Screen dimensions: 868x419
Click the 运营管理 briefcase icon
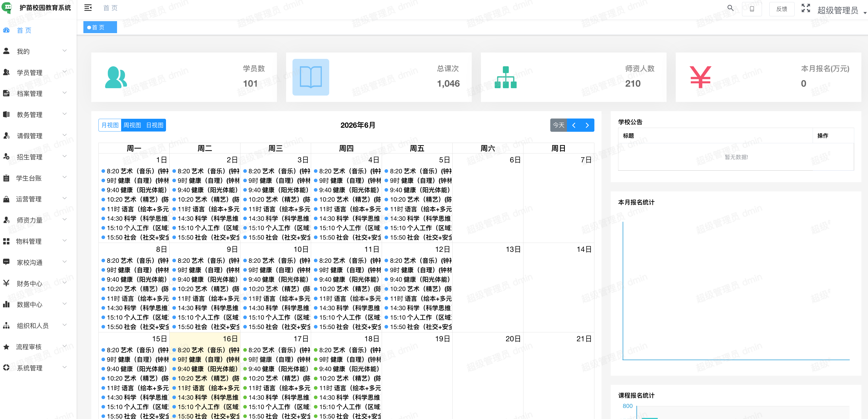6,199
